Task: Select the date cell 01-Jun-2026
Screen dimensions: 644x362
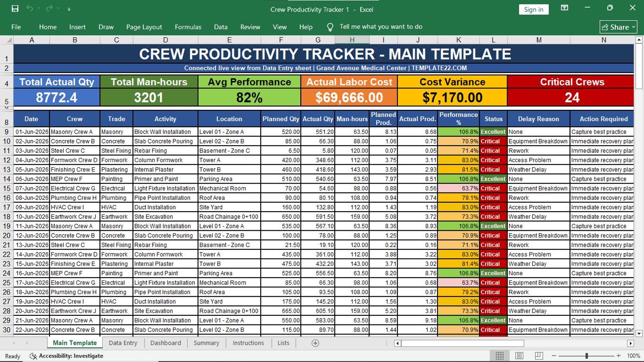Action: pyautogui.click(x=32, y=132)
